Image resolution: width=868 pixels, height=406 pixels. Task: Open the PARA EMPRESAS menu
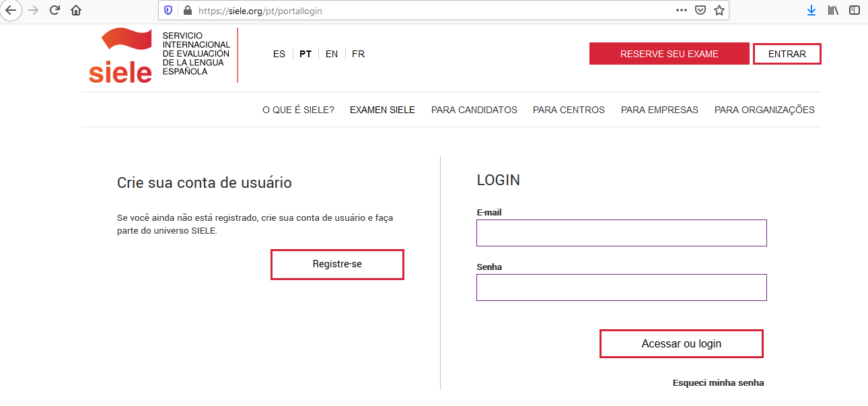pos(659,110)
